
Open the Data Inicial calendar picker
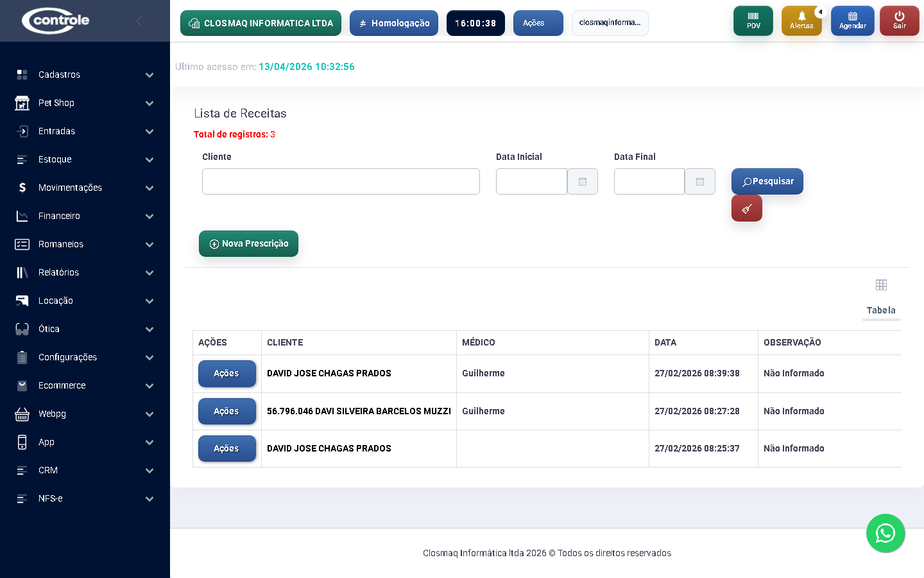click(582, 182)
